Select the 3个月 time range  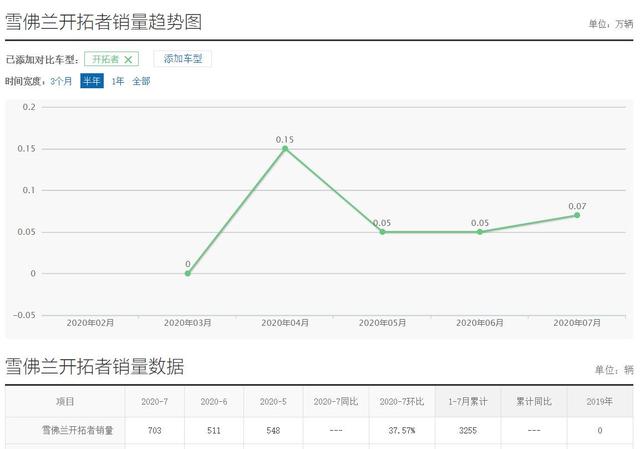click(61, 81)
